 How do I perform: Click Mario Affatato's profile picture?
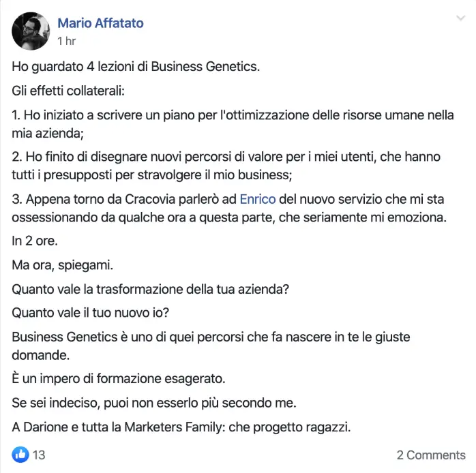click(31, 31)
